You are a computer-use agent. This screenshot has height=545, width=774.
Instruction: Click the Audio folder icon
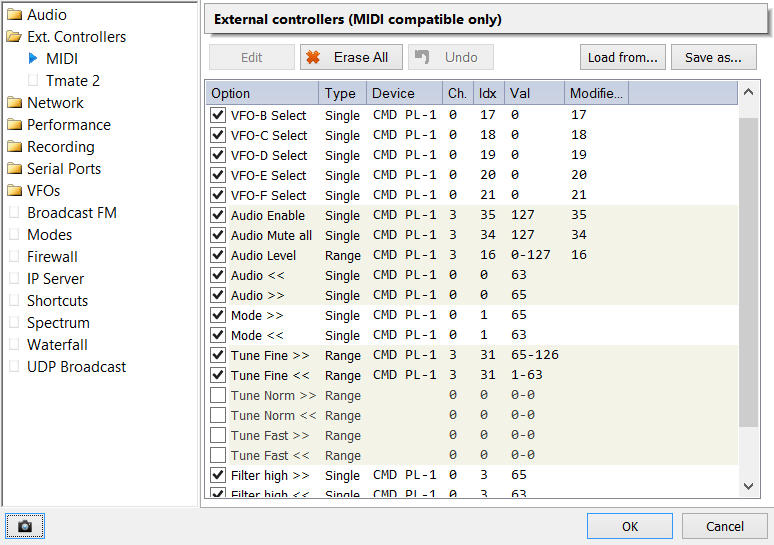pos(14,14)
